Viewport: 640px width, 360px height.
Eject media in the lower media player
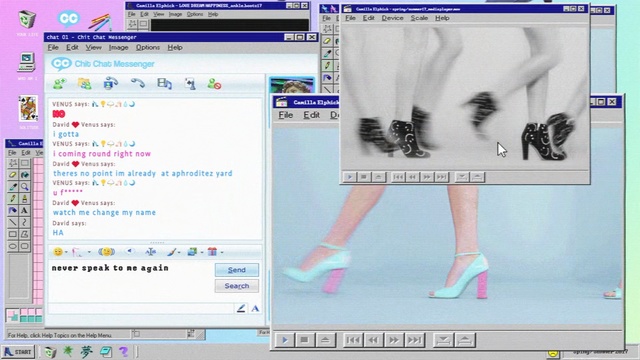pyautogui.click(x=325, y=340)
